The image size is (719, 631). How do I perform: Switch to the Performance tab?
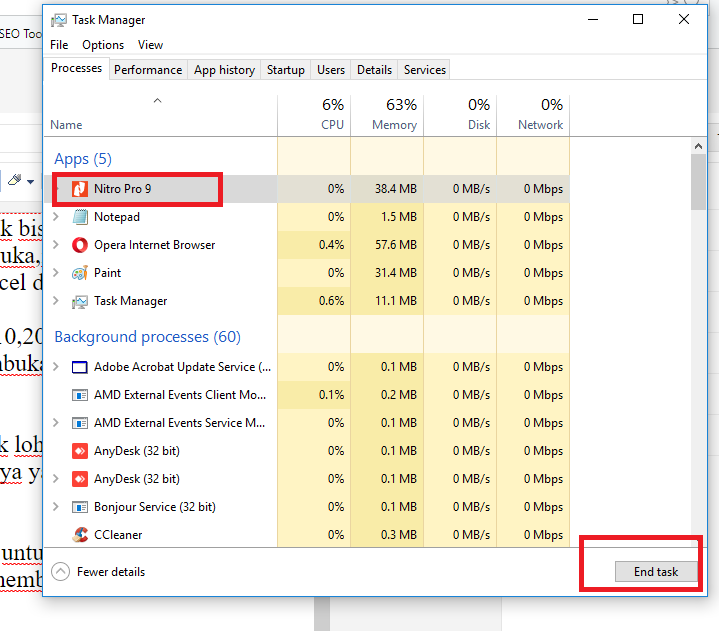coord(148,70)
